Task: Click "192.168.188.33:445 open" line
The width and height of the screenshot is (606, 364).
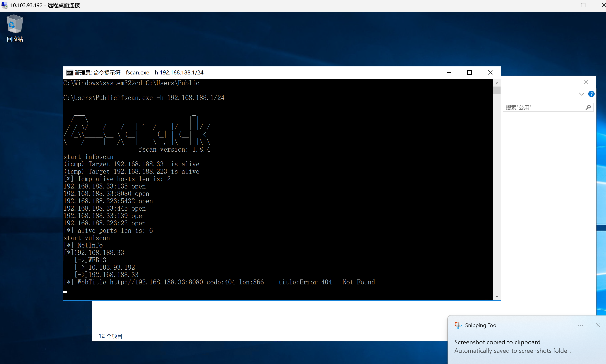Action: tap(104, 208)
